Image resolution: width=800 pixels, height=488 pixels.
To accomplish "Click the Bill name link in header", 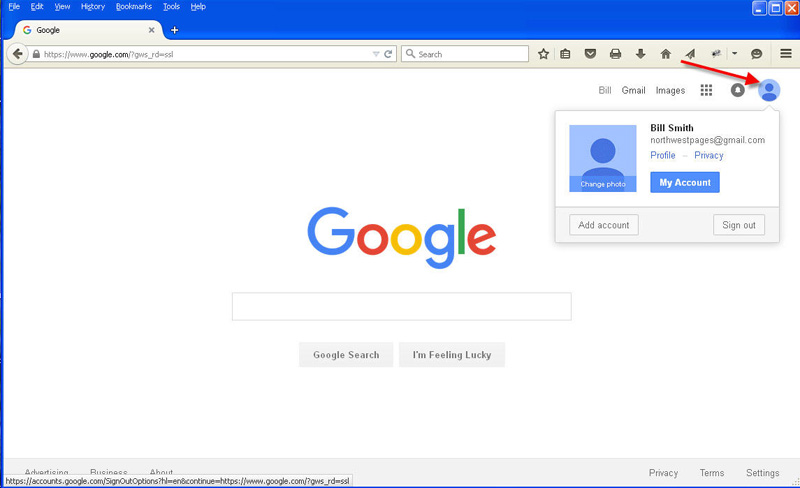I will pos(605,90).
